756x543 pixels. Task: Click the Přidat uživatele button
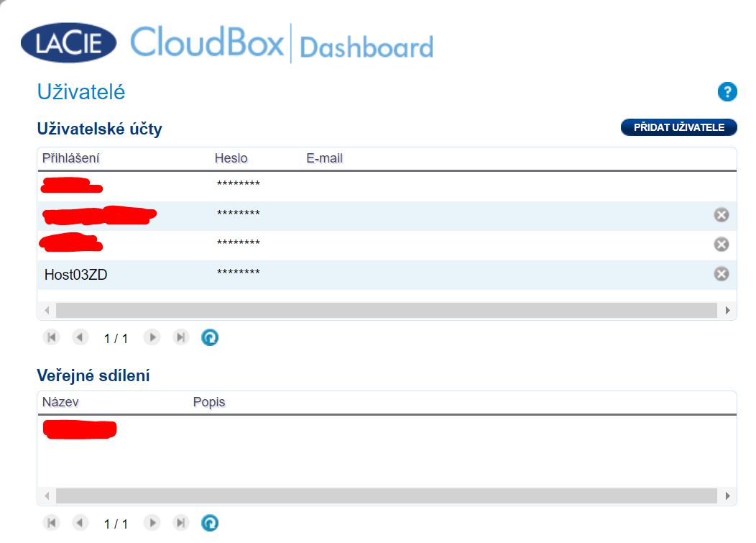pyautogui.click(x=678, y=127)
